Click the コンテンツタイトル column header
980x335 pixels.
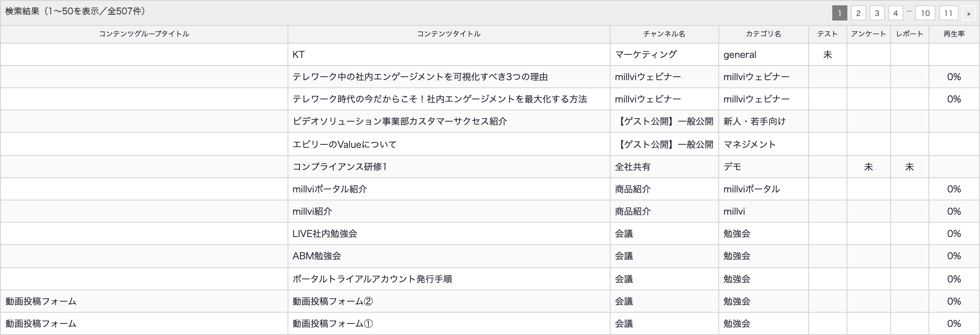[x=449, y=34]
